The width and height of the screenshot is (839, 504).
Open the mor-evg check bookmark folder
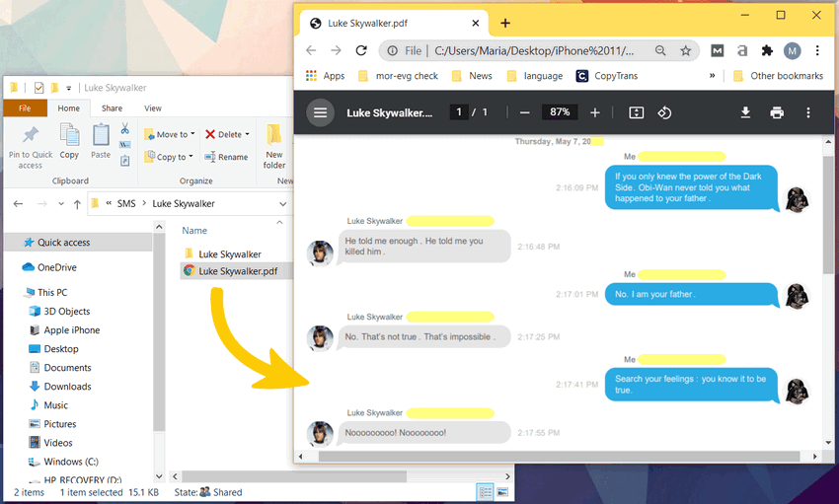(x=399, y=76)
